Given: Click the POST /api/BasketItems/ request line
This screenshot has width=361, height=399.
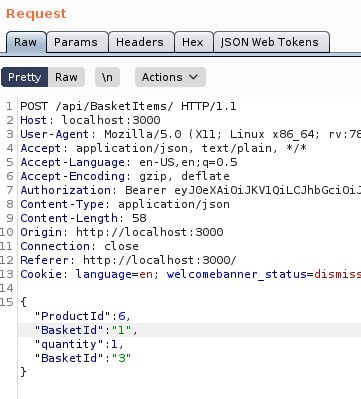Looking at the screenshot, I should click(x=128, y=106).
